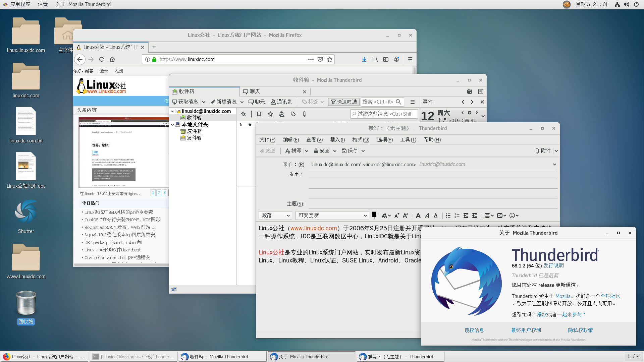Screen dimensions: 644x362
Task: Click the donate (捐款) link
Action: (x=542, y=314)
